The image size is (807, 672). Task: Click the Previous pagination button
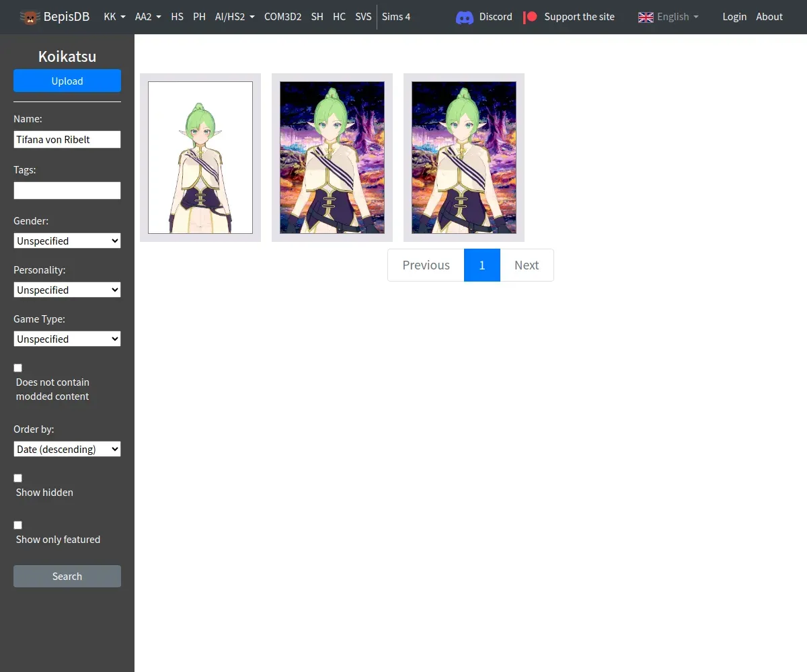click(426, 265)
